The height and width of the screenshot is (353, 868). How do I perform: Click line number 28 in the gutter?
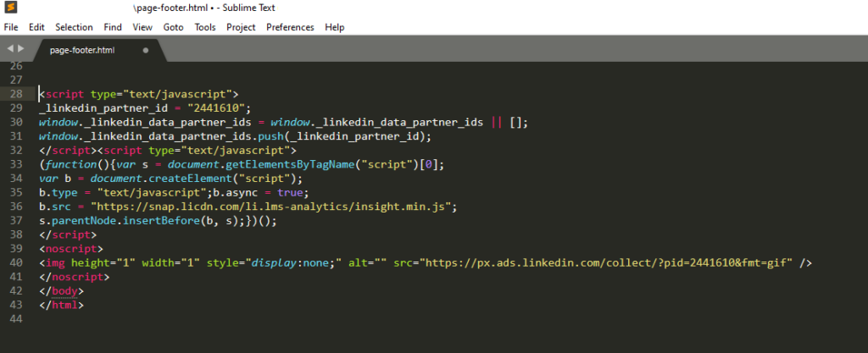(16, 94)
